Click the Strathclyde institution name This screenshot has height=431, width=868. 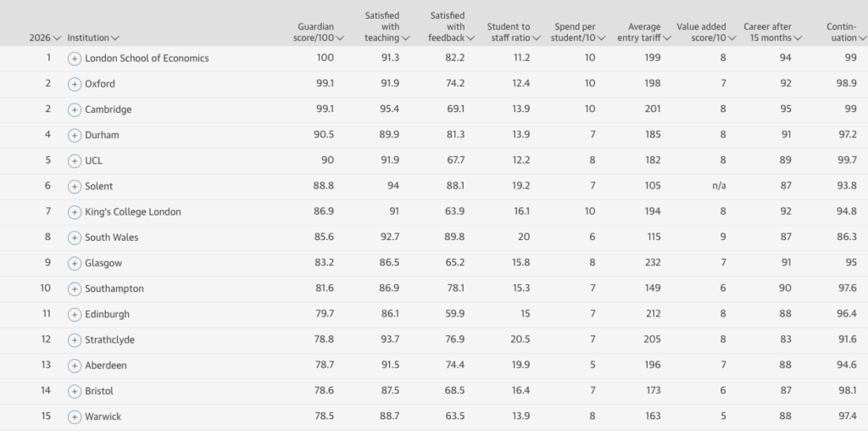pyautogui.click(x=109, y=339)
